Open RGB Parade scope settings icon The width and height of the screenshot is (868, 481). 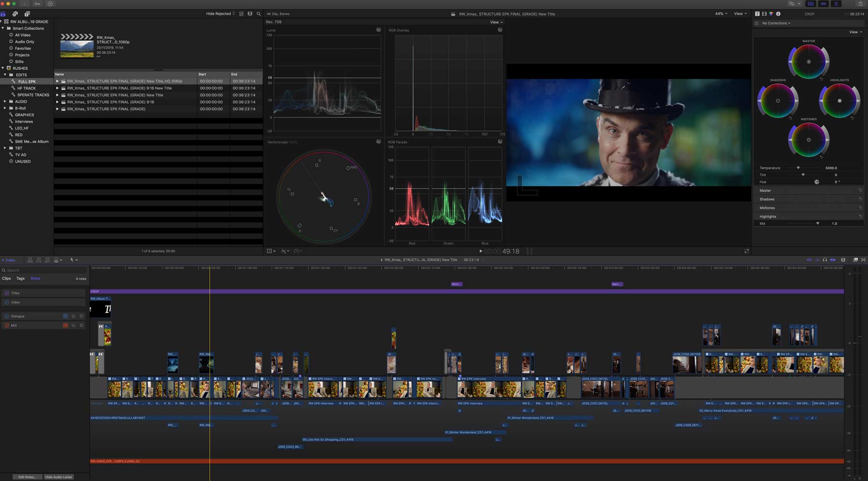[x=500, y=142]
